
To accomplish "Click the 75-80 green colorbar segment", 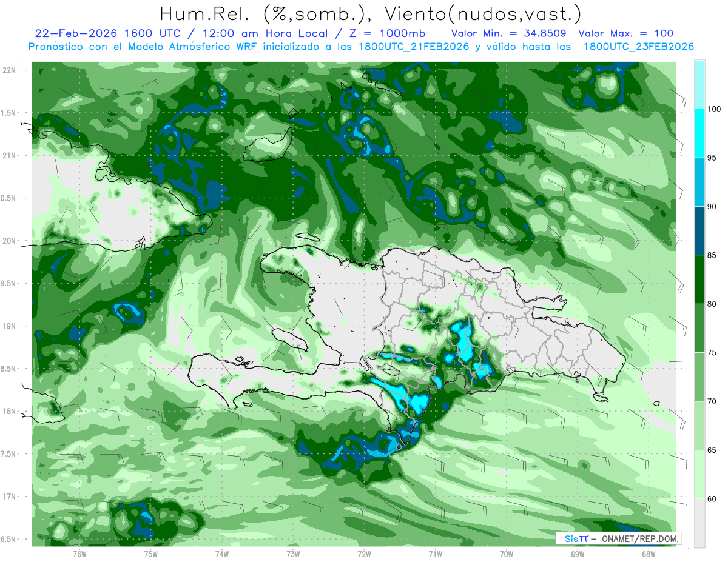I will click(x=699, y=328).
